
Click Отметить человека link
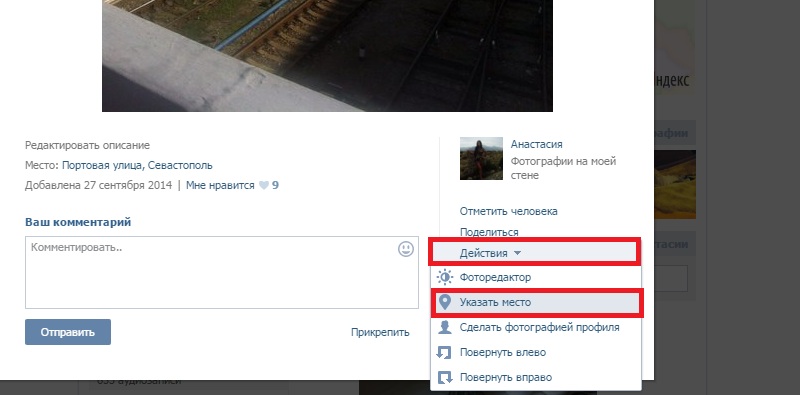tap(509, 211)
